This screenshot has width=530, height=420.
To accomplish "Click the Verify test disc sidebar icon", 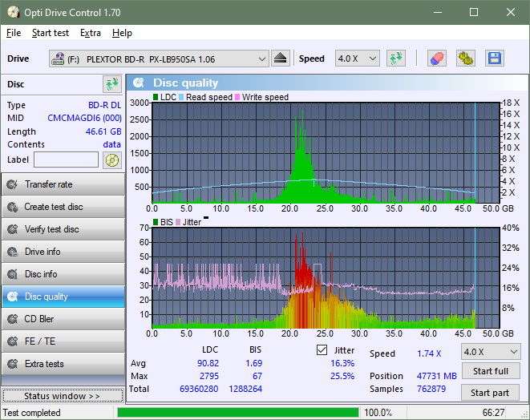I will click(x=13, y=229).
